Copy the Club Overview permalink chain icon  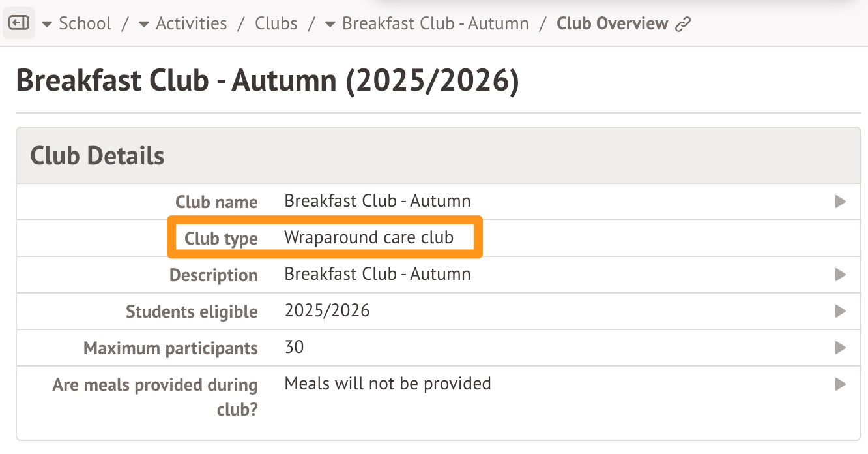[682, 24]
